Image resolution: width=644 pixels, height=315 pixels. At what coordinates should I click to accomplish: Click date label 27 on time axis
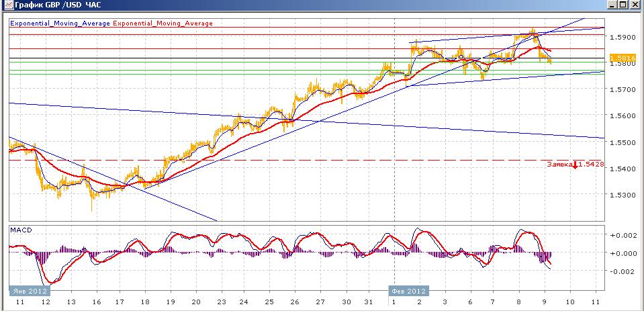pyautogui.click(x=320, y=302)
